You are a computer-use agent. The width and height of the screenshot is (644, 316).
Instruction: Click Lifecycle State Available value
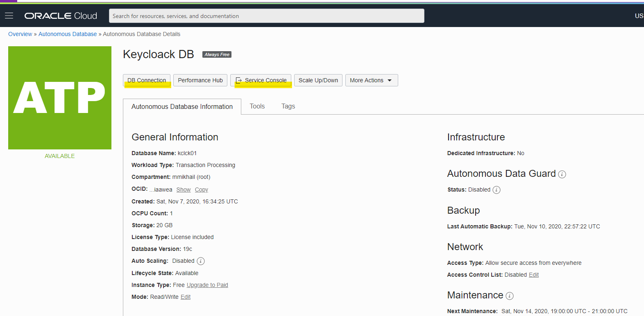[187, 273]
